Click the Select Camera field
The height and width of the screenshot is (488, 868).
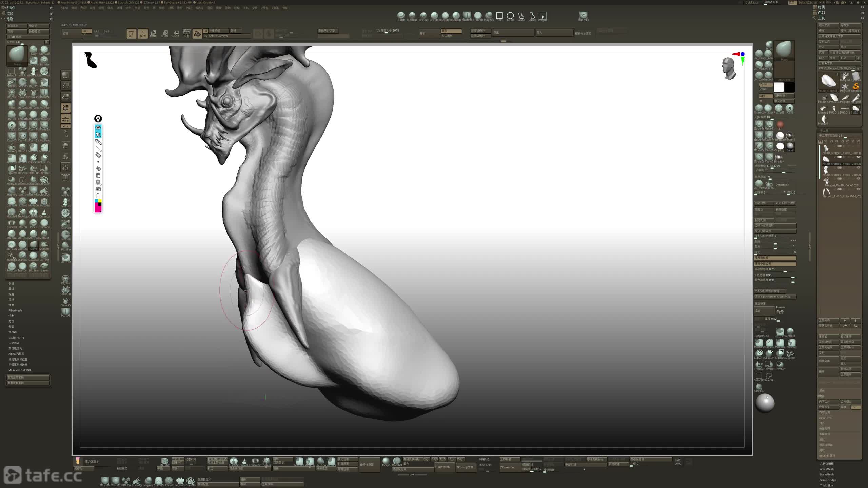[x=229, y=36]
